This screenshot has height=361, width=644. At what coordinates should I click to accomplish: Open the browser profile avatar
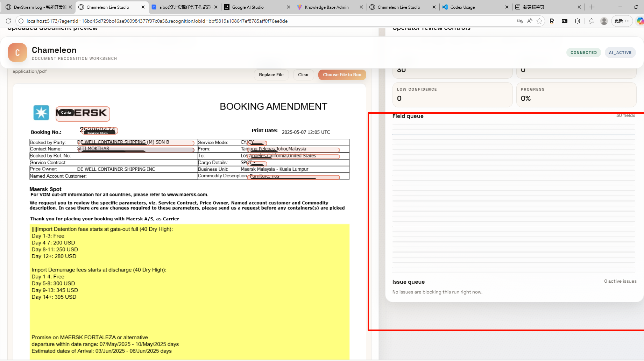tap(604, 21)
